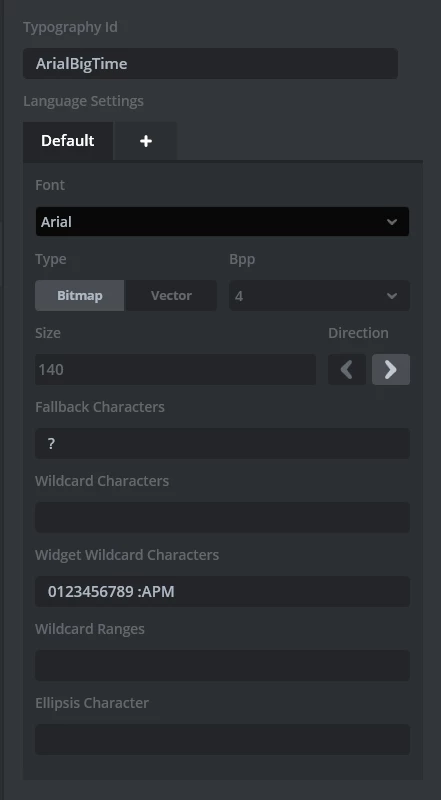The height and width of the screenshot is (800, 441).
Task: Select Vector font type
Action: [x=171, y=295]
